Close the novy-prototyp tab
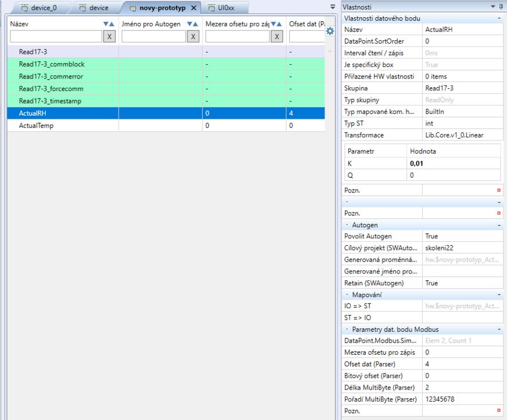This screenshot has height=420, width=507. tap(193, 8)
